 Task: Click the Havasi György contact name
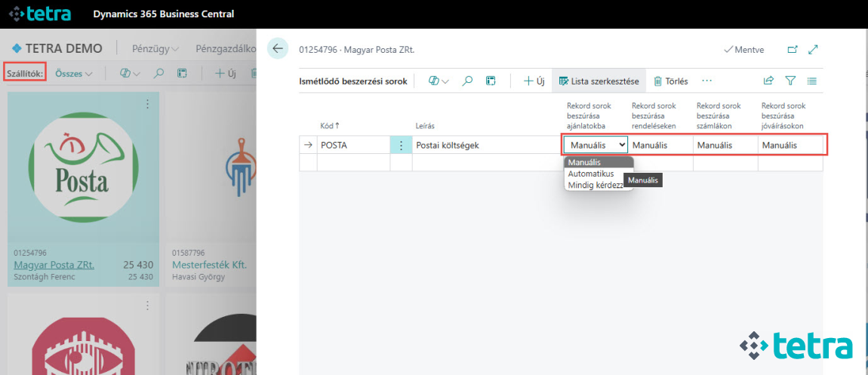[x=199, y=277]
